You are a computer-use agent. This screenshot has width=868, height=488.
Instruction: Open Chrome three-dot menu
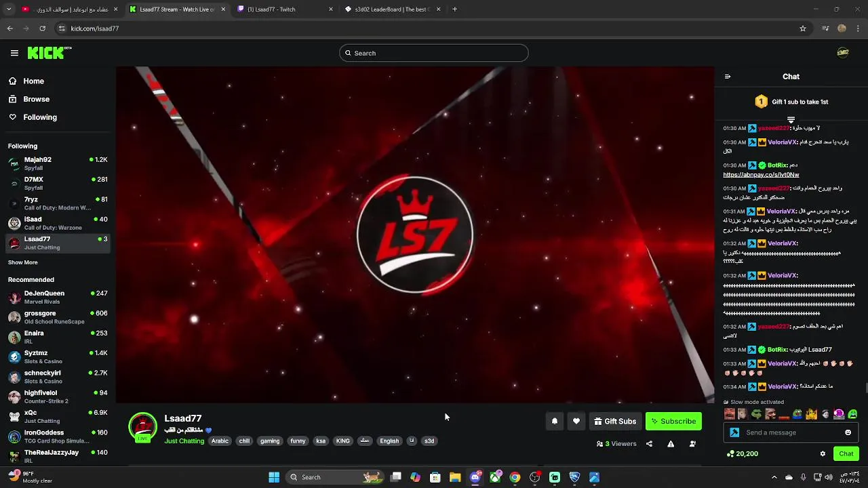pyautogui.click(x=859, y=28)
